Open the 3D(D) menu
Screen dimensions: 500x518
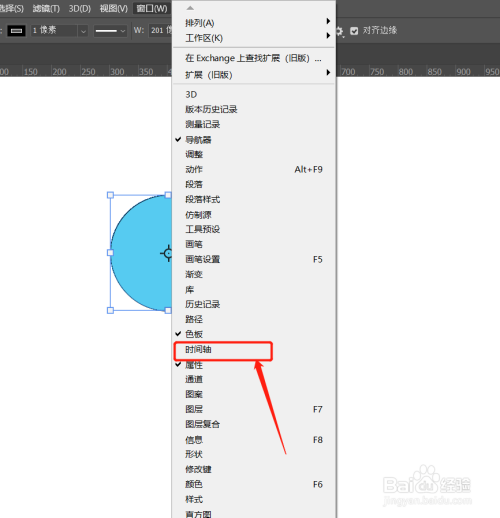tap(80, 8)
